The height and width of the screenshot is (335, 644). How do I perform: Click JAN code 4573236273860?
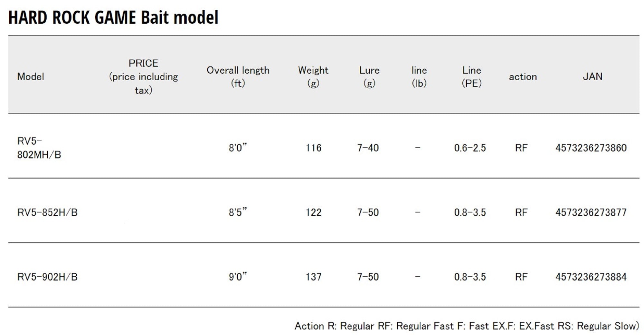(x=591, y=148)
